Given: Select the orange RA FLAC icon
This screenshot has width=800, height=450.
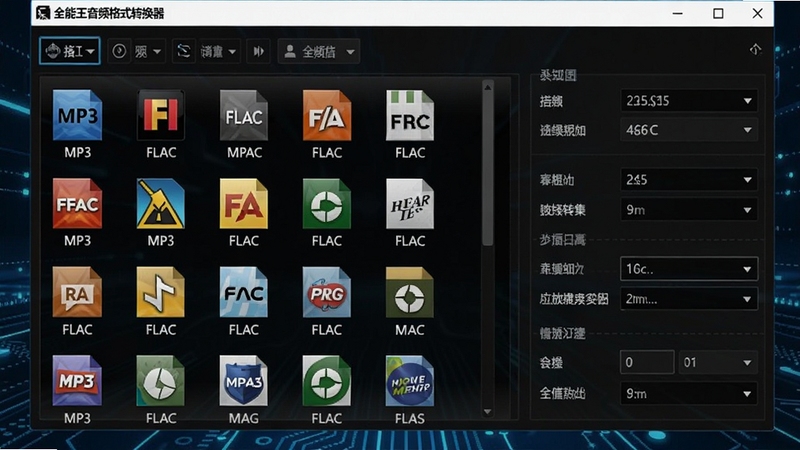Looking at the screenshot, I should tap(77, 292).
